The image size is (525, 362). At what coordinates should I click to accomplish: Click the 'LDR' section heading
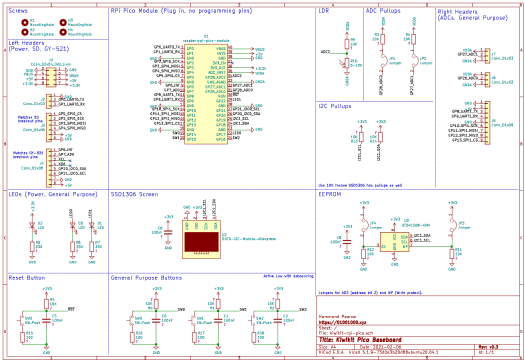point(324,11)
